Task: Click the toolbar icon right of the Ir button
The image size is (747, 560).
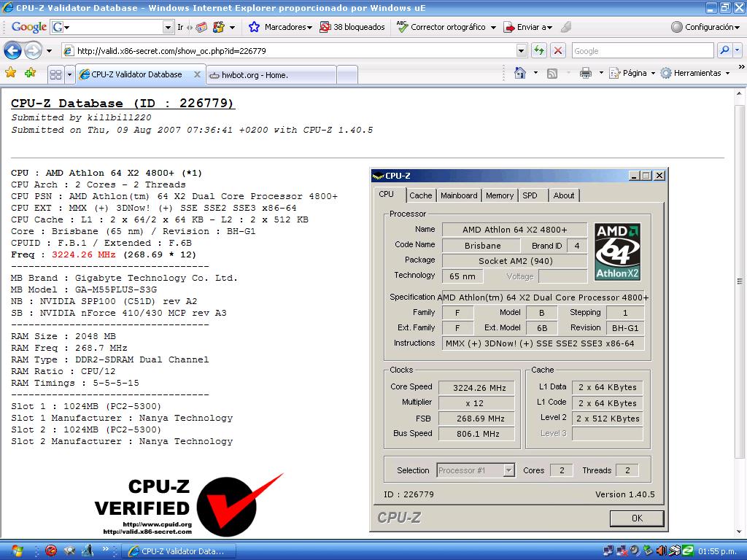Action: [201, 27]
